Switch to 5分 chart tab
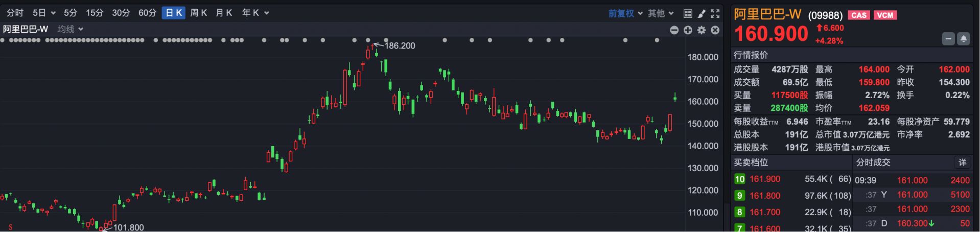 pyautogui.click(x=71, y=13)
